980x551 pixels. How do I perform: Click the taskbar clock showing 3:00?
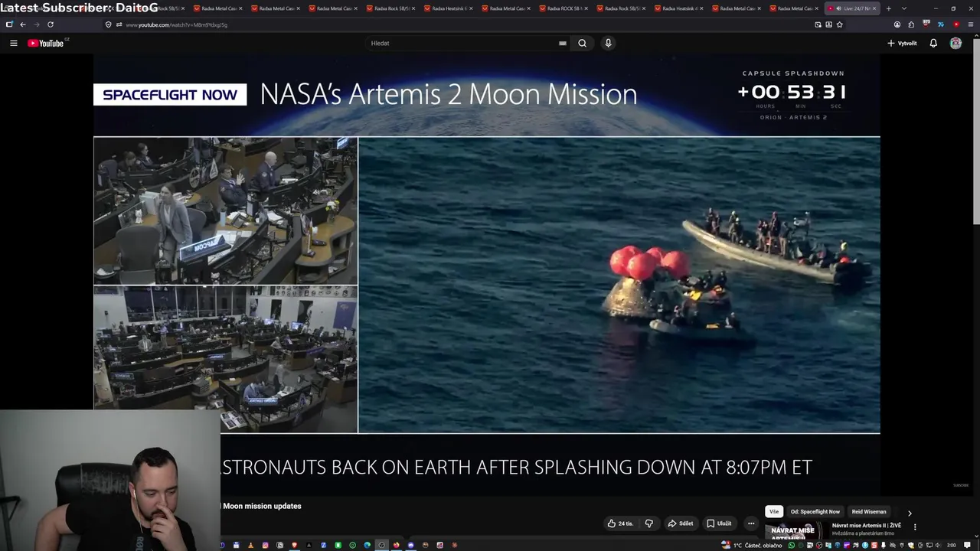tap(952, 545)
